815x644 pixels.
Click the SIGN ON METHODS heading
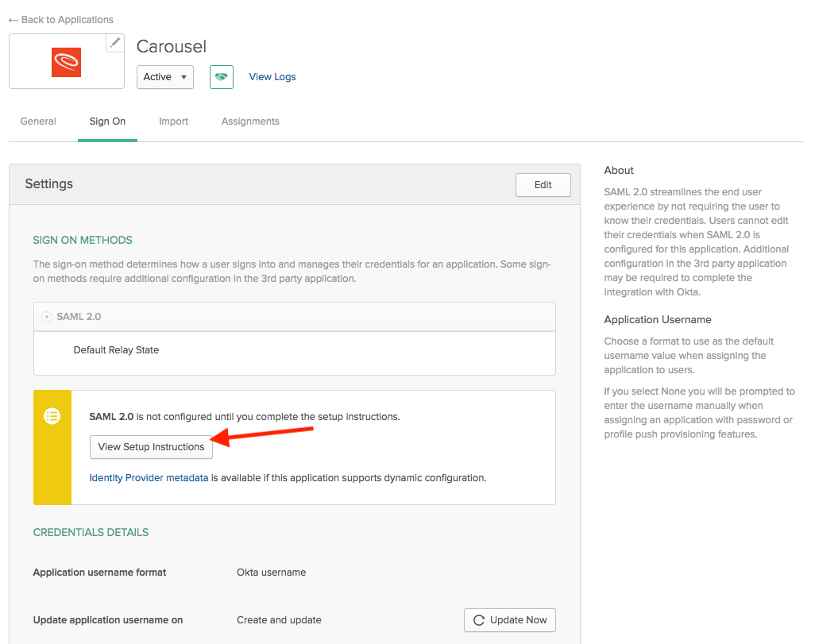coord(83,240)
